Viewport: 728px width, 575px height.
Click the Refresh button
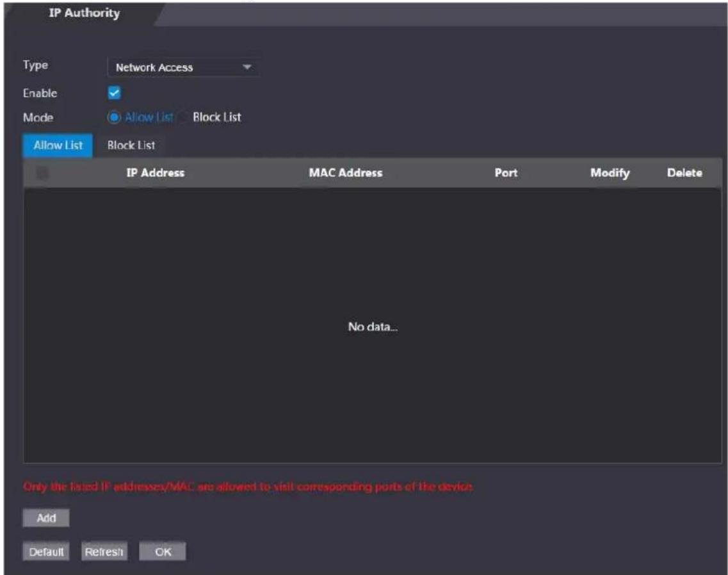coord(104,552)
